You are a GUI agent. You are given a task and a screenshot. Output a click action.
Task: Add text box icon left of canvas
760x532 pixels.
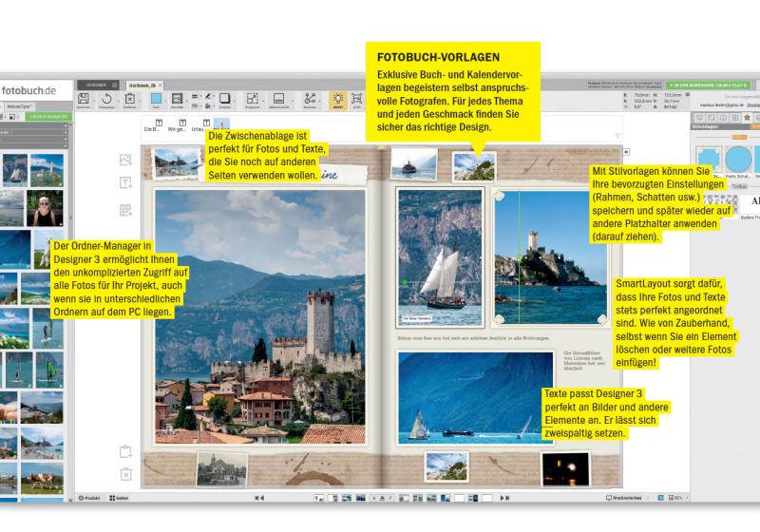125,183
